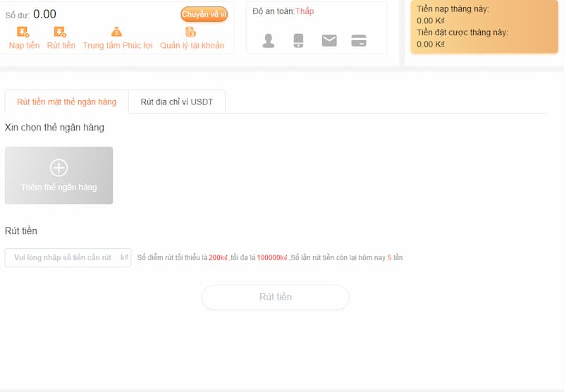Click the bank card security icon

(359, 41)
